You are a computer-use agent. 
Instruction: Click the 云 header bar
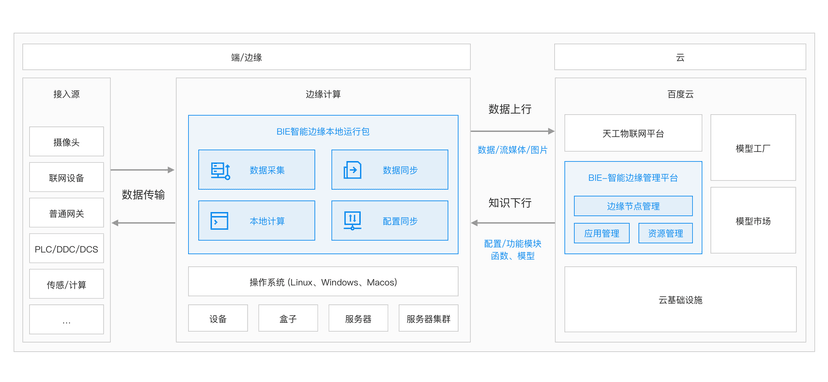pyautogui.click(x=680, y=57)
